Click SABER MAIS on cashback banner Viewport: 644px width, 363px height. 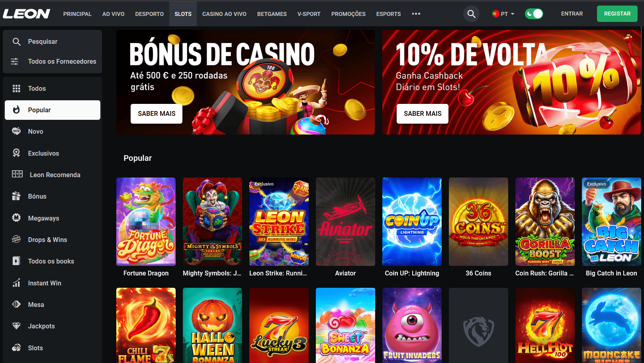point(423,114)
